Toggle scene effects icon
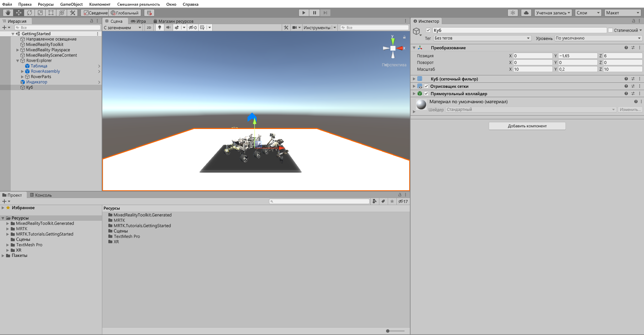Screen dimensions: 644x335 (177, 27)
